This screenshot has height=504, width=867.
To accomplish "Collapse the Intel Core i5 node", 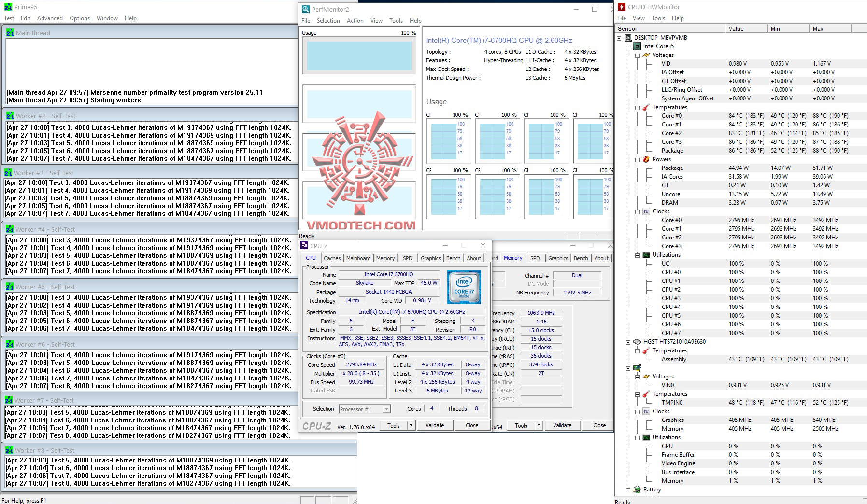I will tap(628, 46).
